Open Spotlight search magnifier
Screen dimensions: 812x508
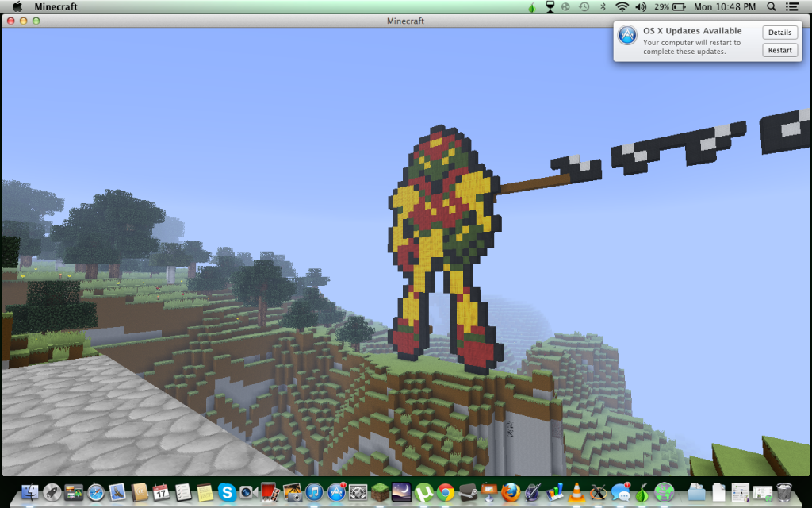(x=772, y=6)
